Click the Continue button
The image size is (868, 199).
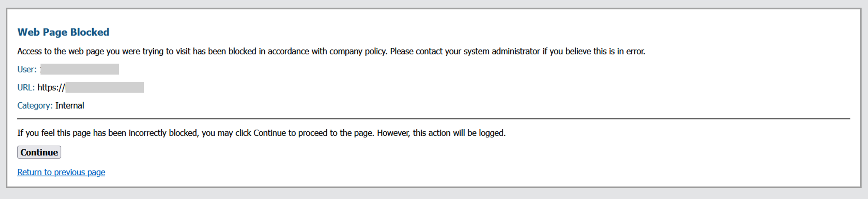click(x=39, y=152)
